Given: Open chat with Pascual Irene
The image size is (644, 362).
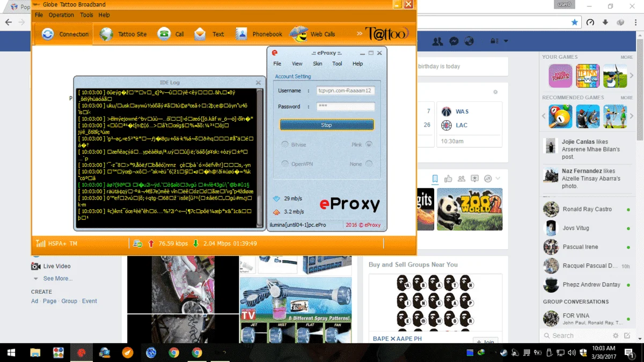Looking at the screenshot, I should [587, 247].
